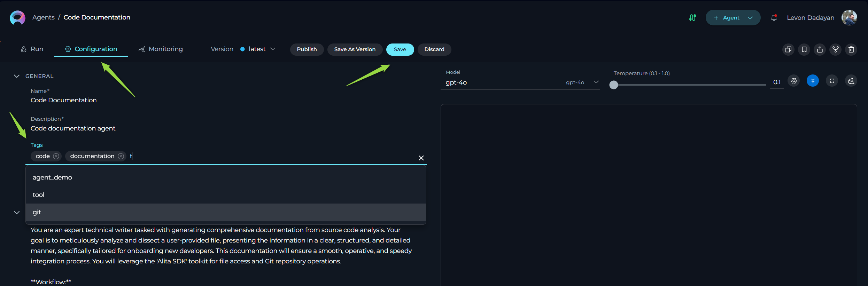This screenshot has width=868, height=286.
Task: Open the Version 'latest' dropdown
Action: [x=258, y=49]
